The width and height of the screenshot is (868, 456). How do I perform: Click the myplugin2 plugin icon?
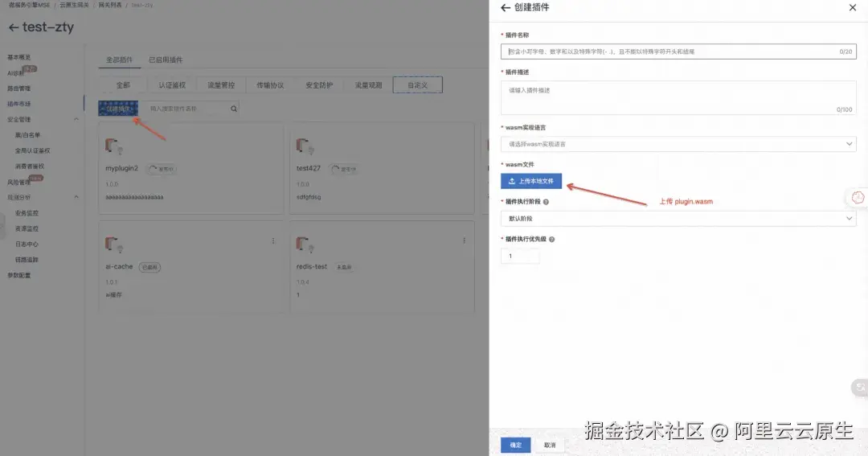click(114, 147)
